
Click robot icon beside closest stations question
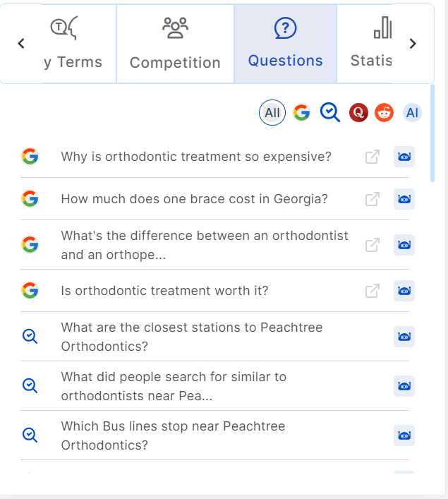[x=404, y=337]
